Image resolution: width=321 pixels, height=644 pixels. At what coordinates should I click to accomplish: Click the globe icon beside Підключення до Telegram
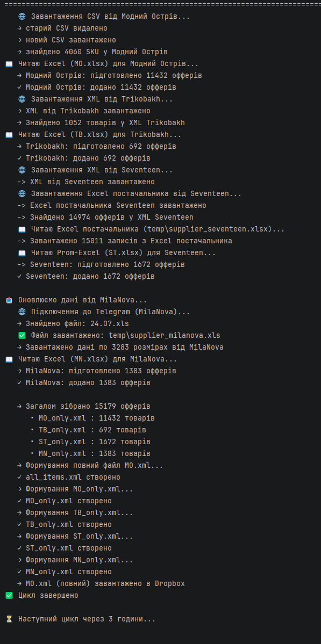(x=22, y=312)
